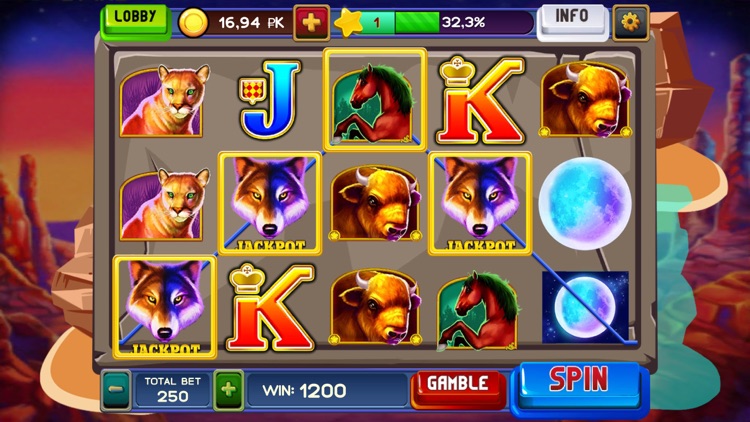Hit the blue Spin button
The image size is (750, 422).
point(579,387)
